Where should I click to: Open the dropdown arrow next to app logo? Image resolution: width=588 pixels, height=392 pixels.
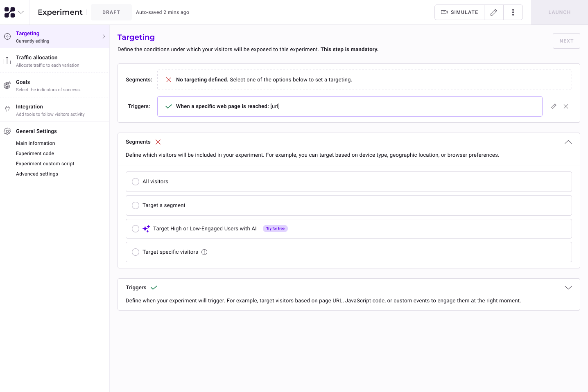click(21, 12)
